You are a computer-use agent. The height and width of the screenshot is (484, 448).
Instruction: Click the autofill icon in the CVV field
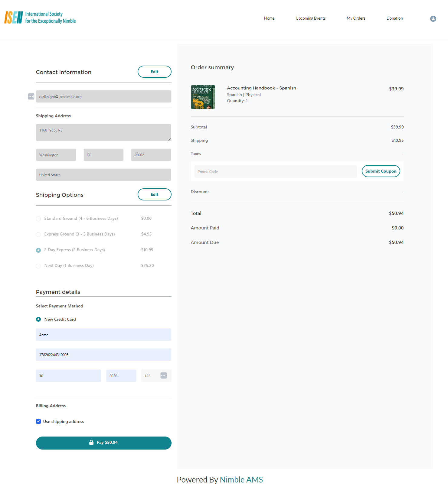click(x=163, y=375)
